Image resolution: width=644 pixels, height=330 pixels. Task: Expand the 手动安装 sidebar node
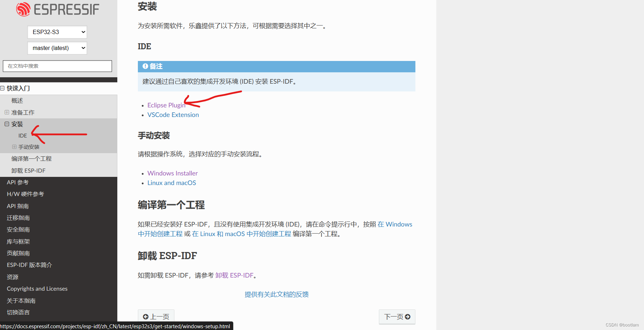tap(14, 147)
